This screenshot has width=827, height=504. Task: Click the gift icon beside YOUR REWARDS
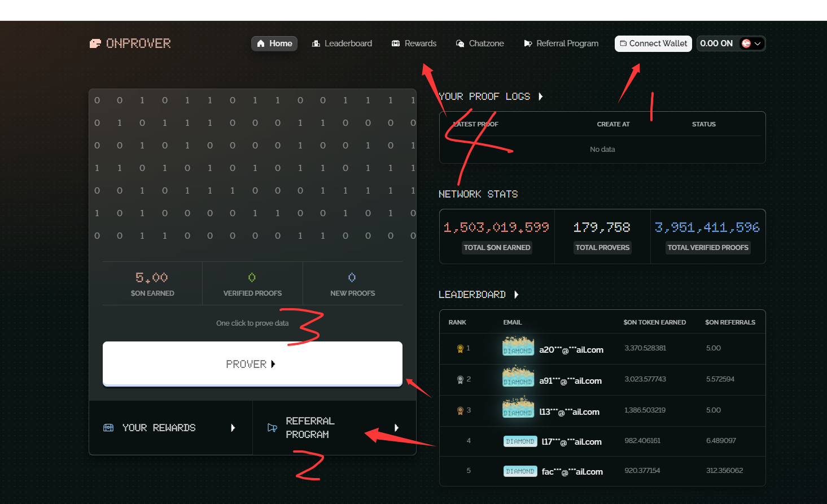click(108, 427)
